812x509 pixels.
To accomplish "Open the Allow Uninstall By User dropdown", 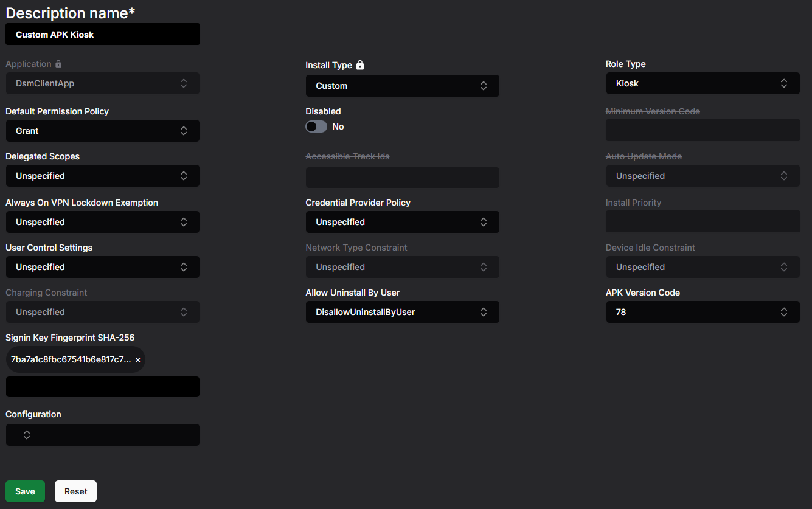I will coord(402,312).
